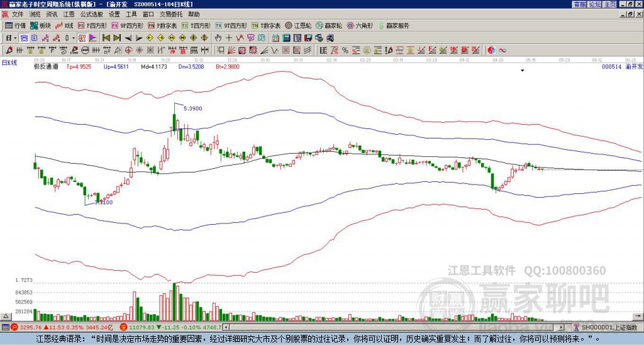
Task: Click the 日K线 chart label
Action: click(x=9, y=62)
